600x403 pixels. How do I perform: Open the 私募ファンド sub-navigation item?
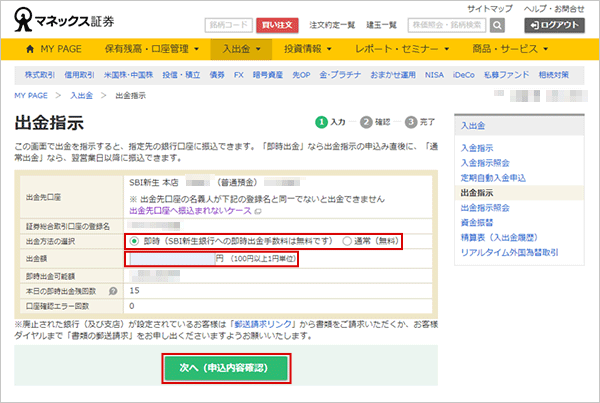click(x=507, y=75)
